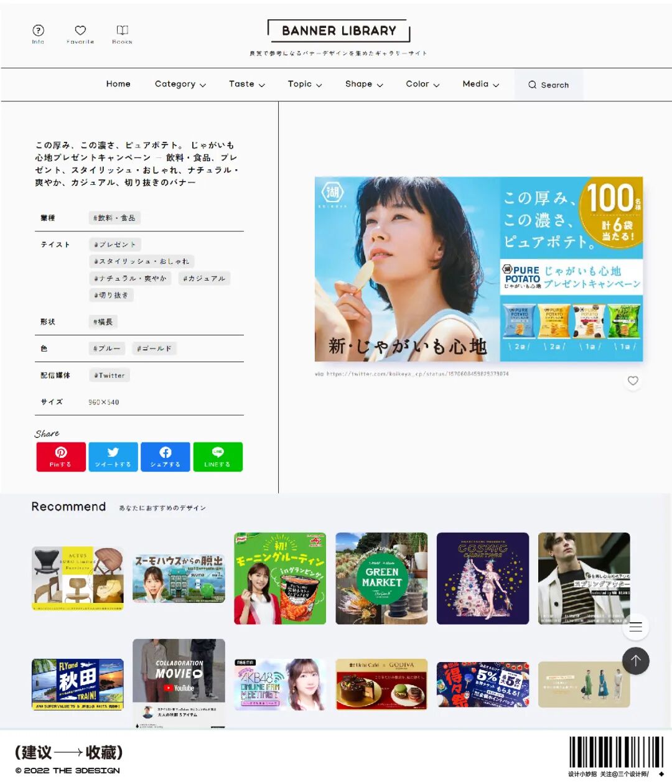Click the #カジュアル tag
This screenshot has height=784, width=672.
click(205, 278)
